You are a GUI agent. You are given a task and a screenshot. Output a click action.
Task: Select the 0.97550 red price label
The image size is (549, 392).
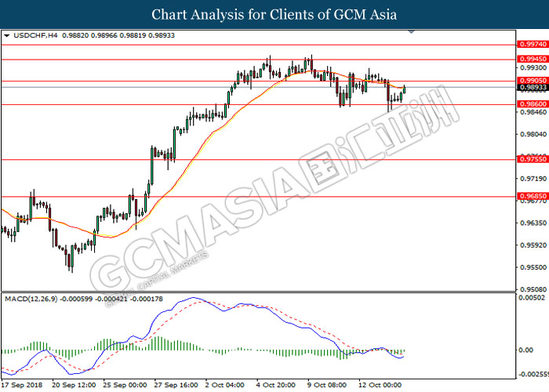click(533, 159)
